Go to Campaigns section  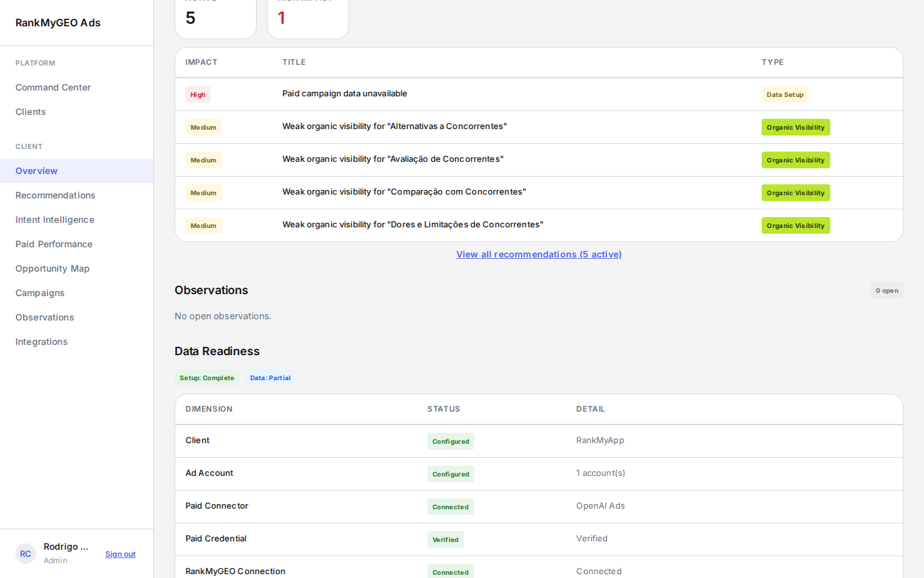coord(76,293)
